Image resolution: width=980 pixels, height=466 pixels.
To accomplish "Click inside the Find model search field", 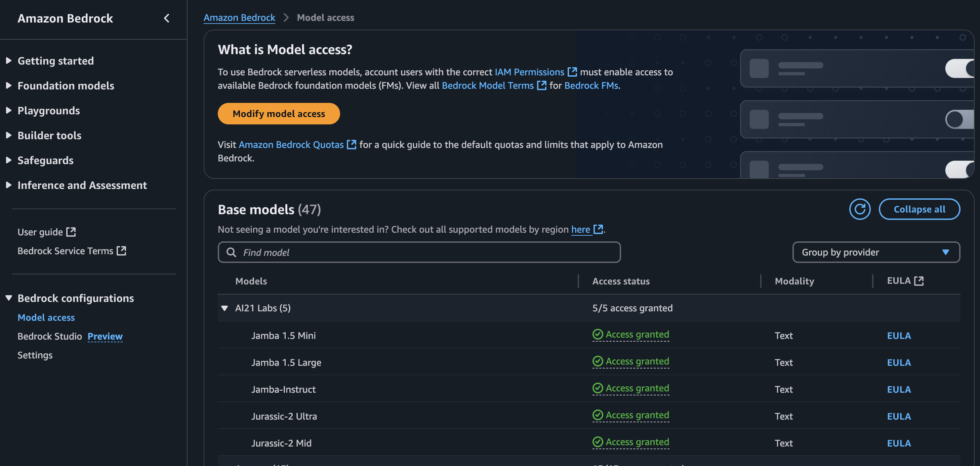I will [418, 252].
